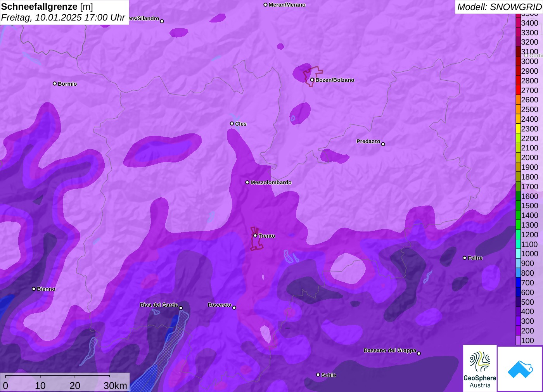Click the Feltre city marker dot

pos(465,258)
